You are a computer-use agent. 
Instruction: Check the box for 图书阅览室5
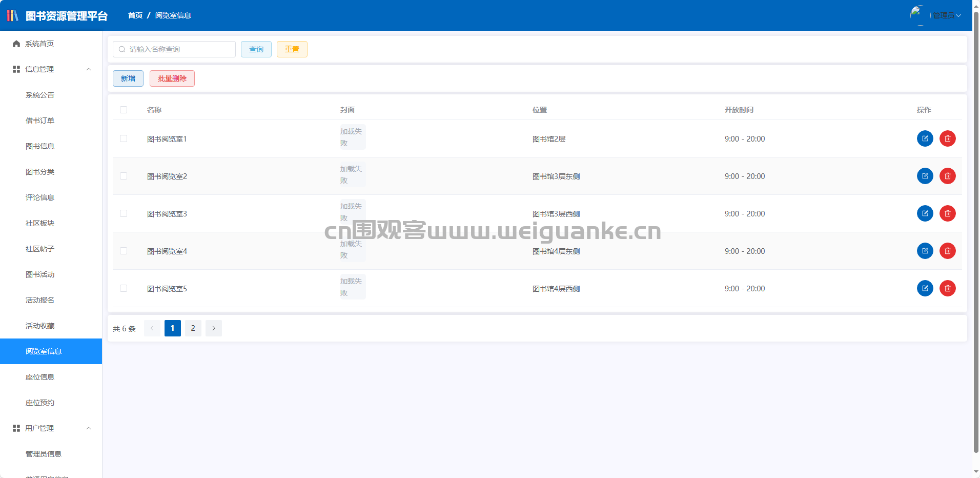point(124,288)
